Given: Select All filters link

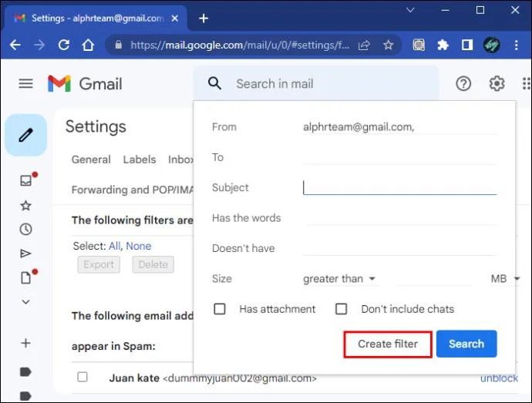Looking at the screenshot, I should [115, 246].
